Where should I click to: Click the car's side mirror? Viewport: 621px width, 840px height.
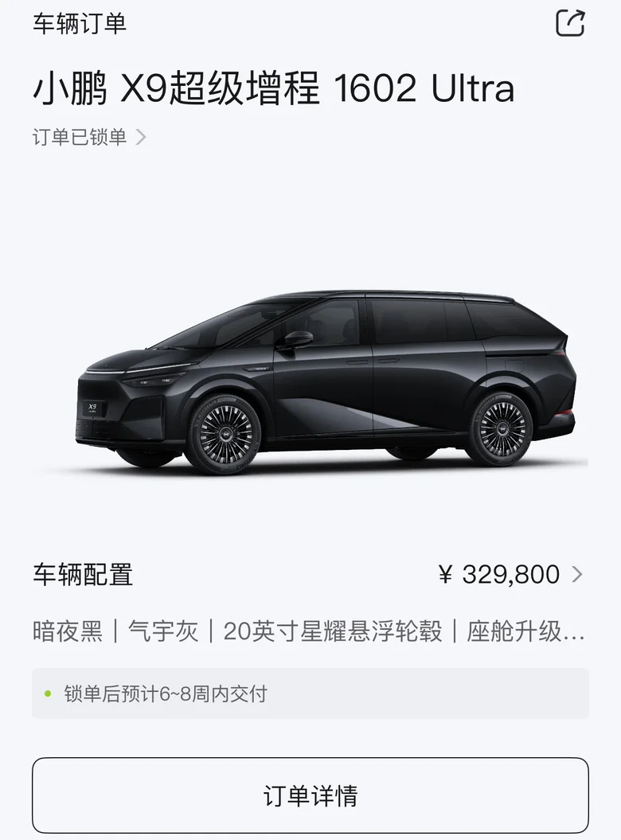pyautogui.click(x=296, y=340)
